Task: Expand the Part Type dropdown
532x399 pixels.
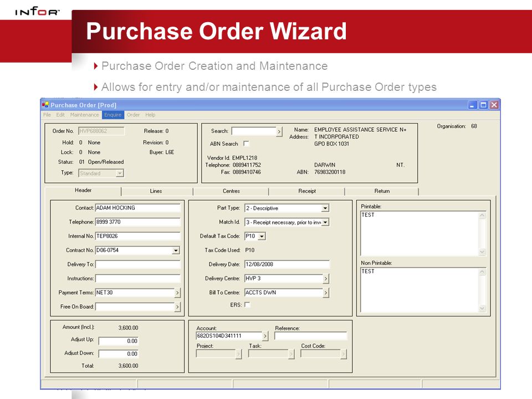Action: pyautogui.click(x=325, y=208)
